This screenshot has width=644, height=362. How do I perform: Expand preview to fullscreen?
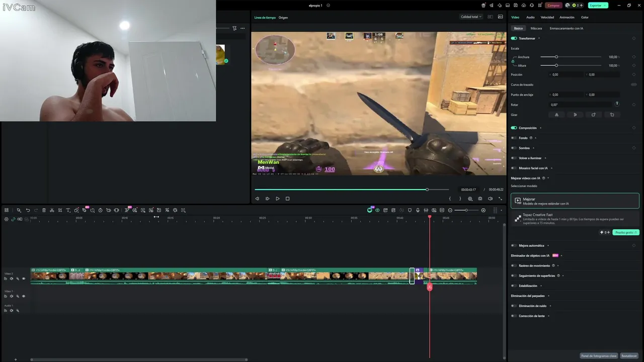coord(500,199)
